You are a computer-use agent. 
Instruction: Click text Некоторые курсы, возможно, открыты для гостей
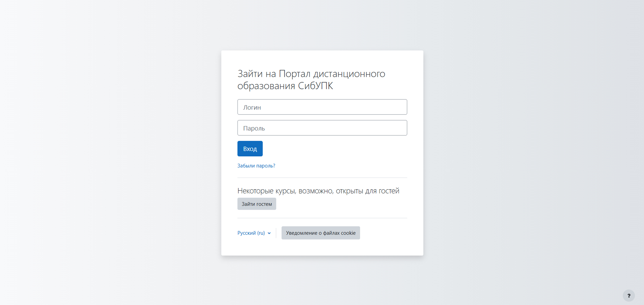[x=318, y=191]
